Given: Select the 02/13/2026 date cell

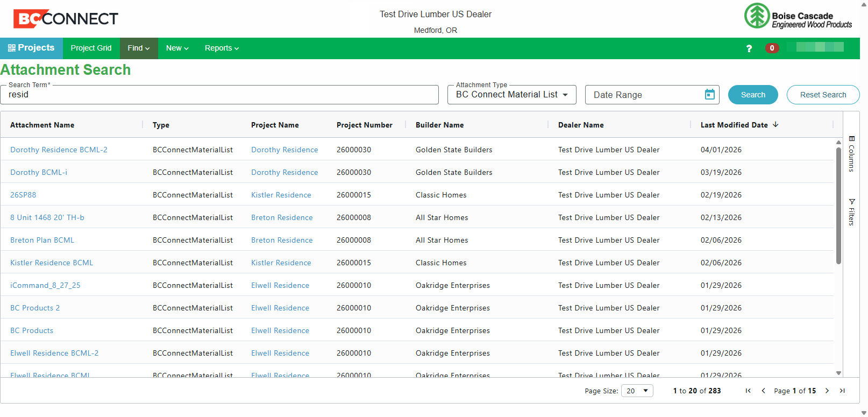Looking at the screenshot, I should pos(721,217).
